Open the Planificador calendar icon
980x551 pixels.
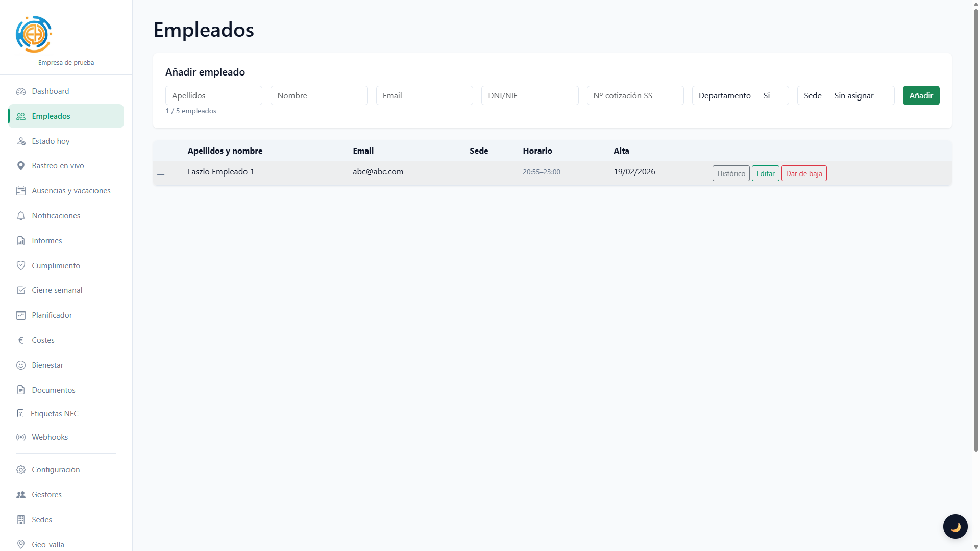coord(21,315)
